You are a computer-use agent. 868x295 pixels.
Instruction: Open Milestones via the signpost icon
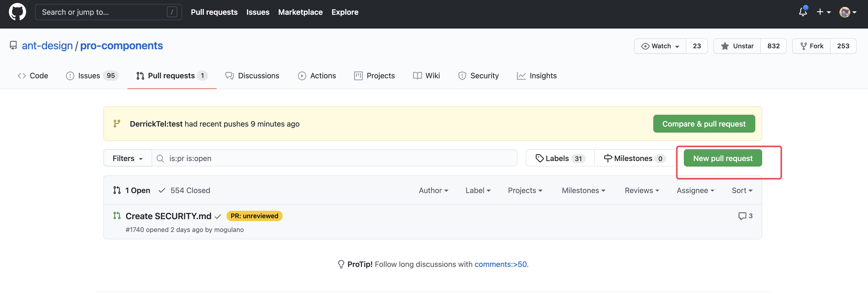(x=608, y=158)
